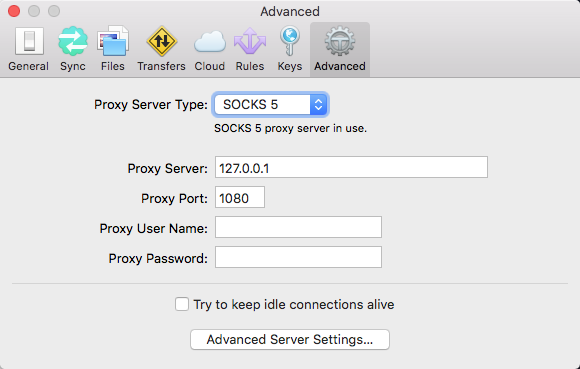Click the Proxy Port field

click(240, 197)
